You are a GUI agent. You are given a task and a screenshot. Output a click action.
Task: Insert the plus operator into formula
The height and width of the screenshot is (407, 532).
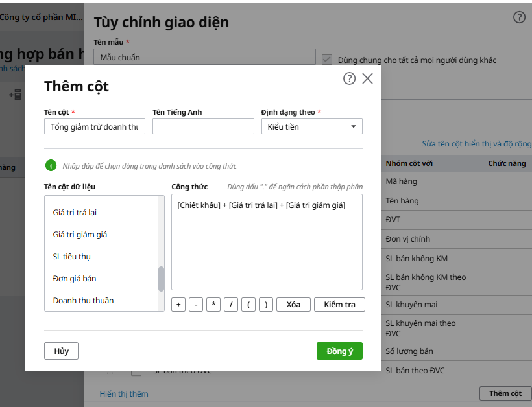178,305
